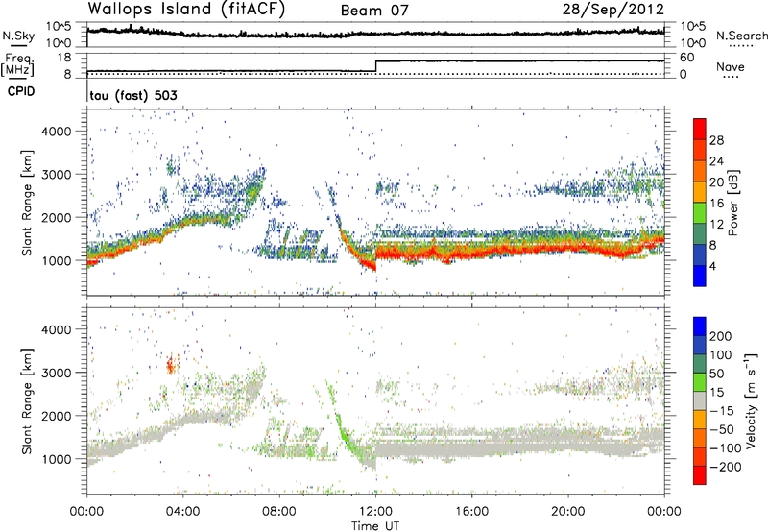This screenshot has height=532, width=768.
Task: Click the "Slant Range [km]" label of power panel
Action: point(27,203)
